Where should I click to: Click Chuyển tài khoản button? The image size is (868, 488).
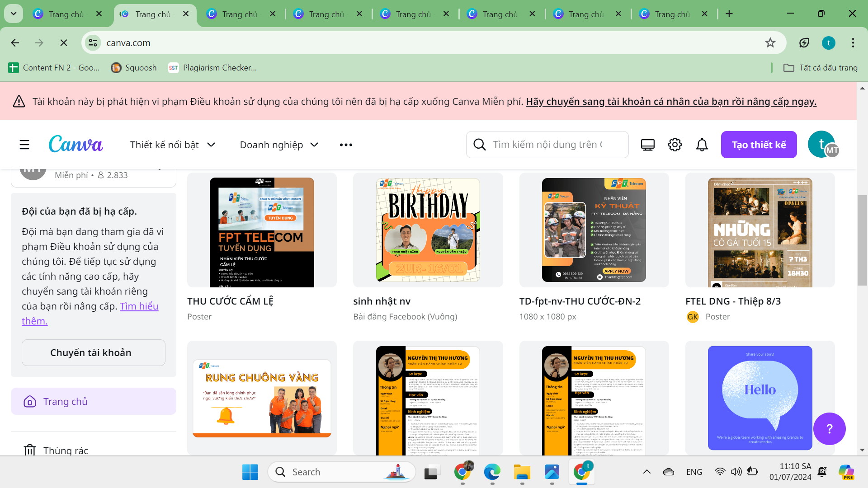(94, 352)
